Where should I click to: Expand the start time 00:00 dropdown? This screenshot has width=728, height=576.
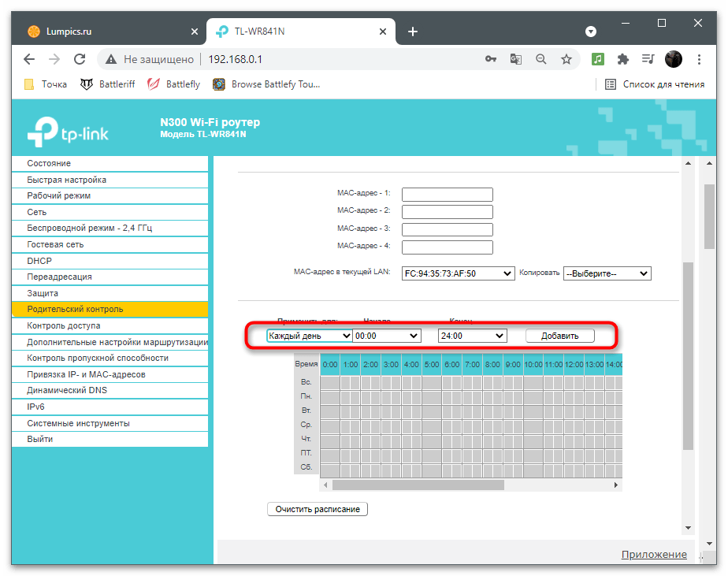[x=386, y=336]
